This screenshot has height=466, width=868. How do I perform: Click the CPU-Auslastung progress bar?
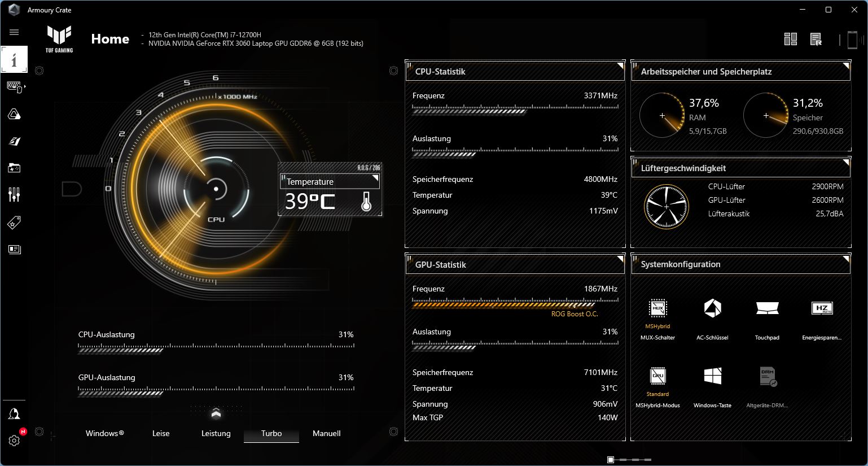tap(216, 350)
